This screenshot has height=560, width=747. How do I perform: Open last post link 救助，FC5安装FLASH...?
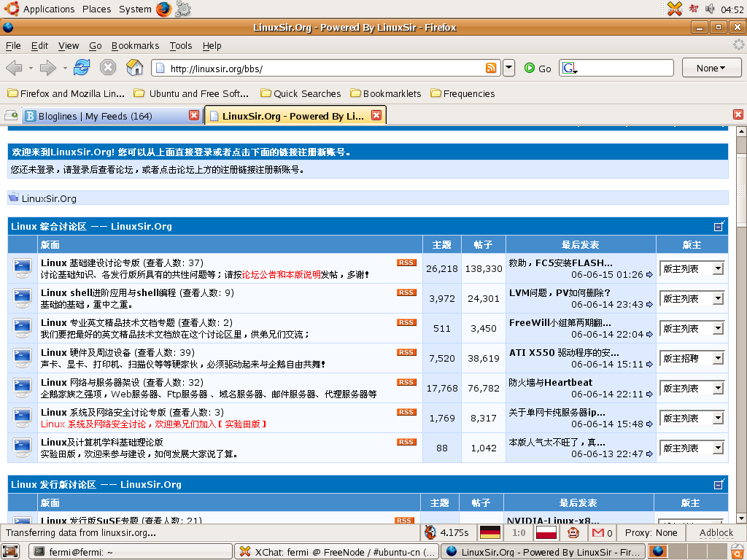coord(560,262)
